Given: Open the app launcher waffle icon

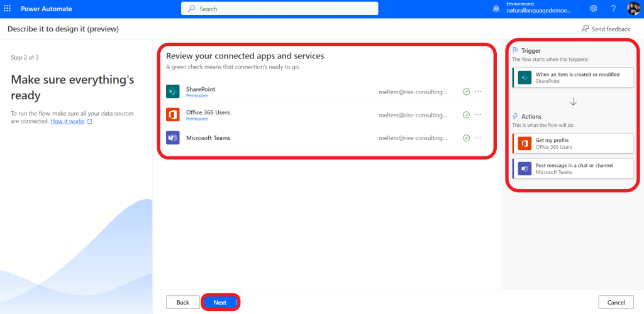Looking at the screenshot, I should (8, 9).
